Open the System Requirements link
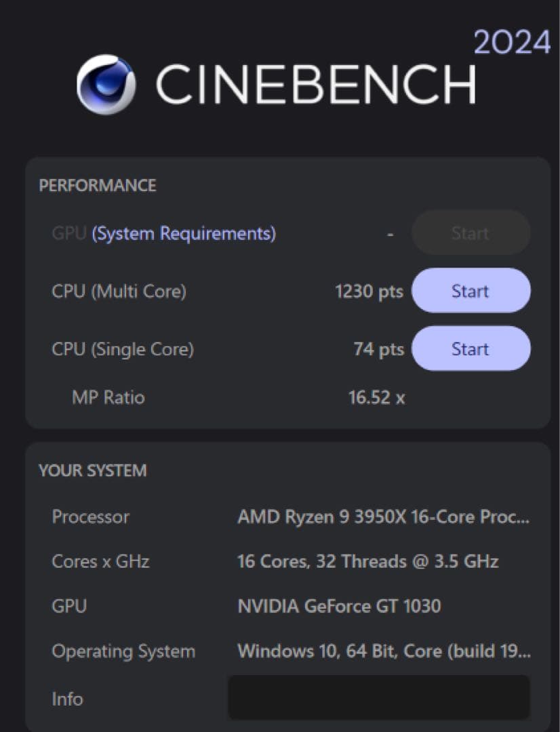Screen dimensions: 560x732 click(x=184, y=233)
